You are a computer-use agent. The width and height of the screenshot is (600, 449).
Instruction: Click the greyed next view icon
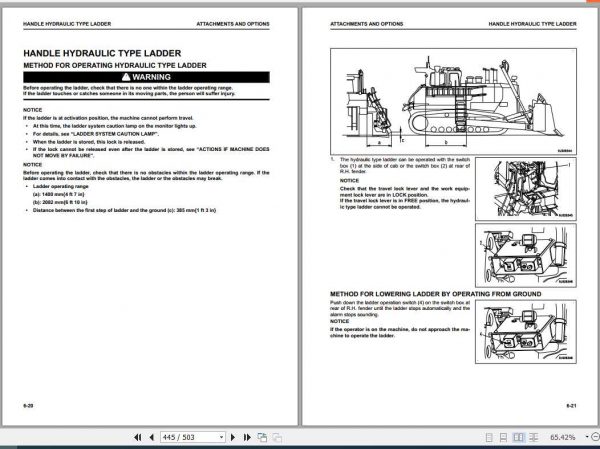pos(277,437)
